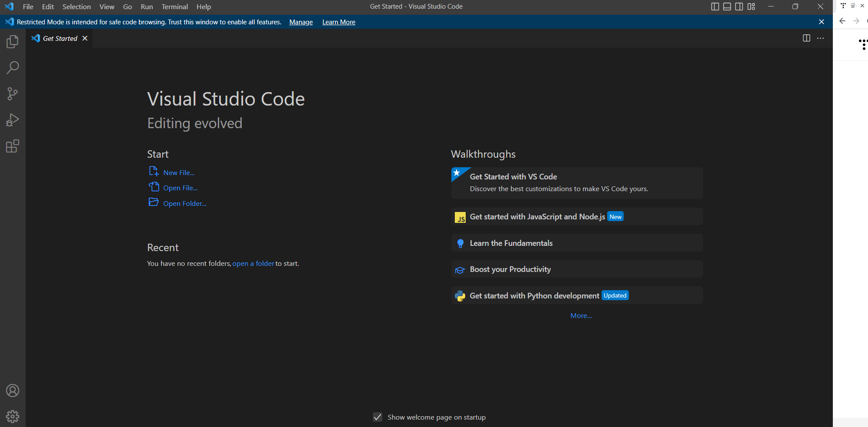Screen dimensions: 868x427
Task: Toggle primary side bar layout icon
Action: coord(715,7)
